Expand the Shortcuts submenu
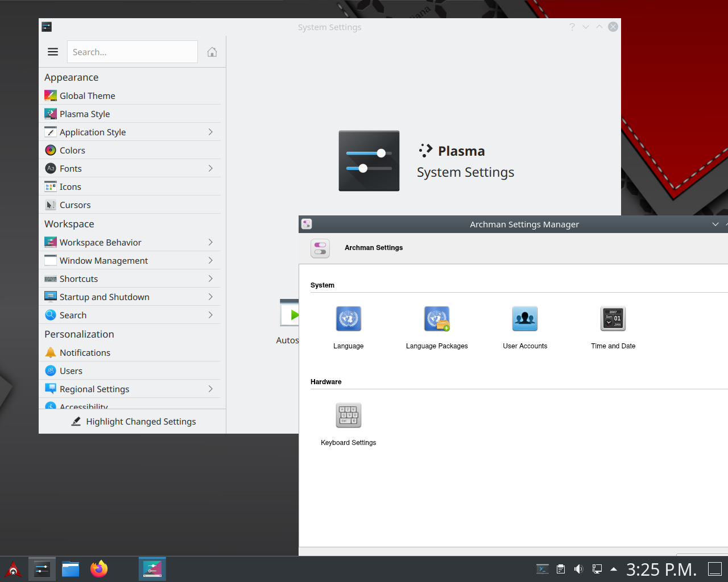Viewport: 728px width, 582px height. (210, 278)
